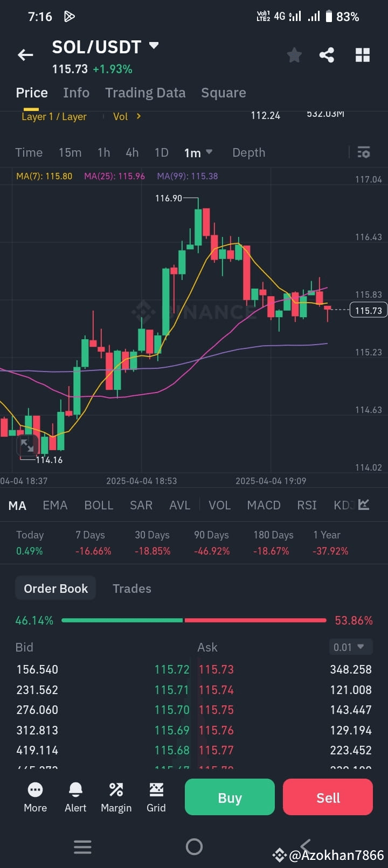Share this pair using the share icon
388x868 pixels.
click(x=327, y=55)
